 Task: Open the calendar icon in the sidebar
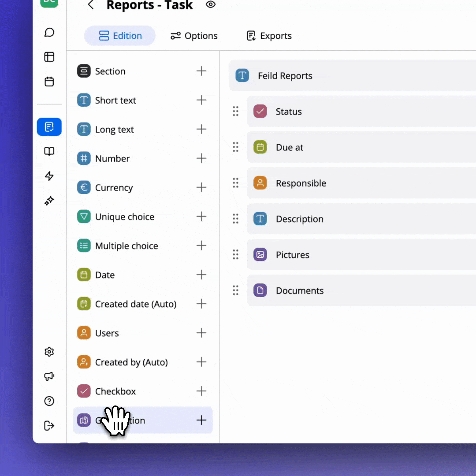(49, 82)
